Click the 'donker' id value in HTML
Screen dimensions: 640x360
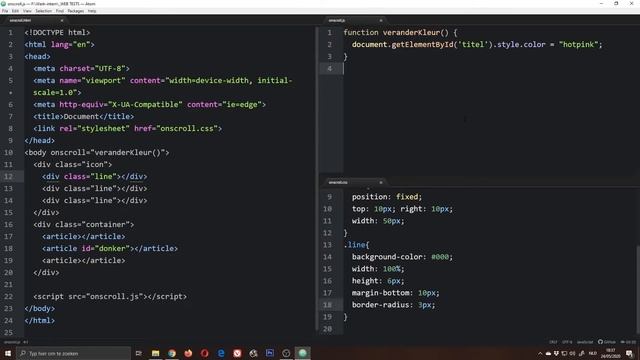pos(112,249)
